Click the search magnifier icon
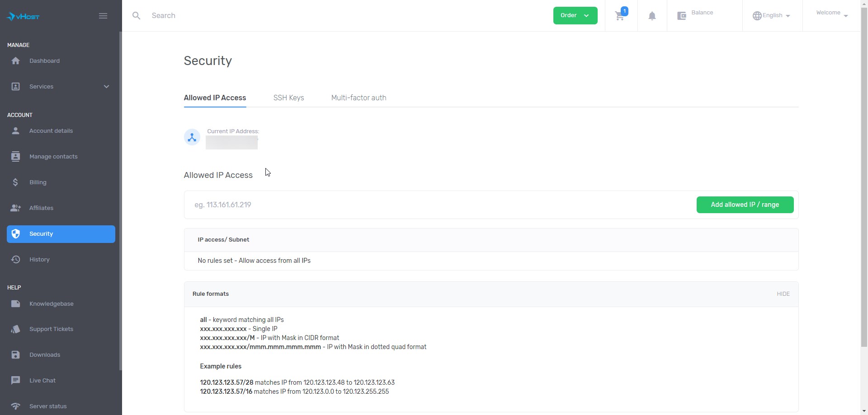This screenshot has width=868, height=415. pos(136,16)
